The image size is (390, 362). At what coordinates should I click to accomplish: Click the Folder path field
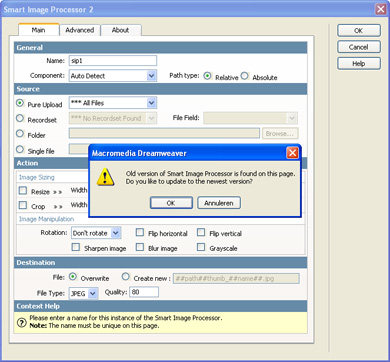tap(164, 133)
